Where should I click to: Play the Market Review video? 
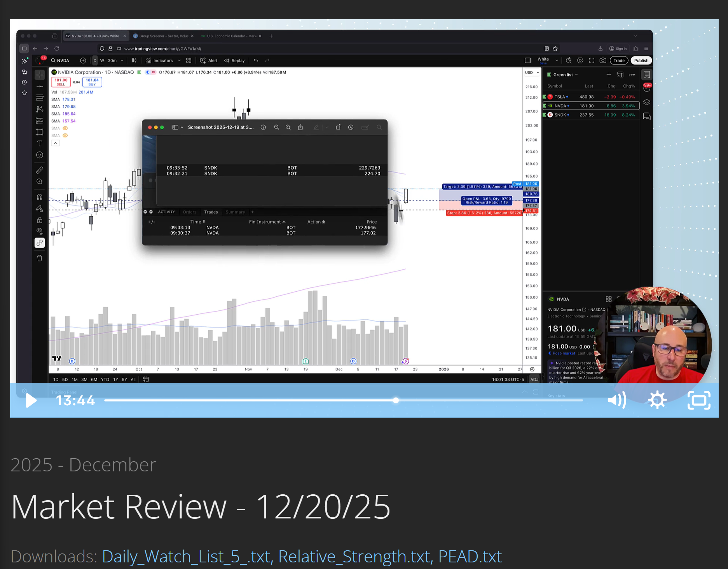(31, 400)
